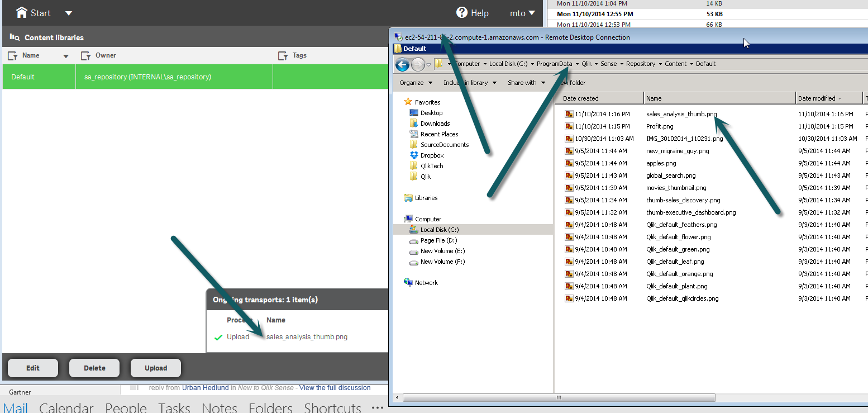Click the file icon beside movies_thumbnail.png
Screen dimensions: 868x413
[569, 188]
